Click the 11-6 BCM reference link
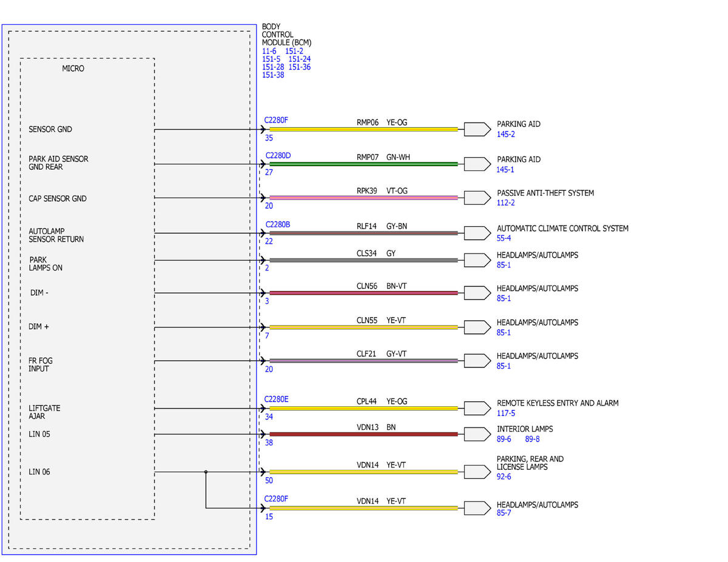This screenshot has height=562, width=728. (x=269, y=52)
